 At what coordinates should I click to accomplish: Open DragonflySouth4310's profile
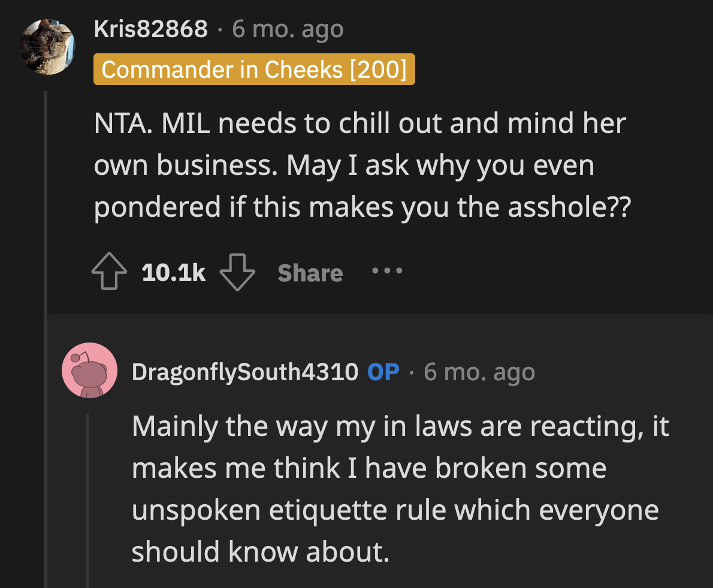click(x=244, y=371)
